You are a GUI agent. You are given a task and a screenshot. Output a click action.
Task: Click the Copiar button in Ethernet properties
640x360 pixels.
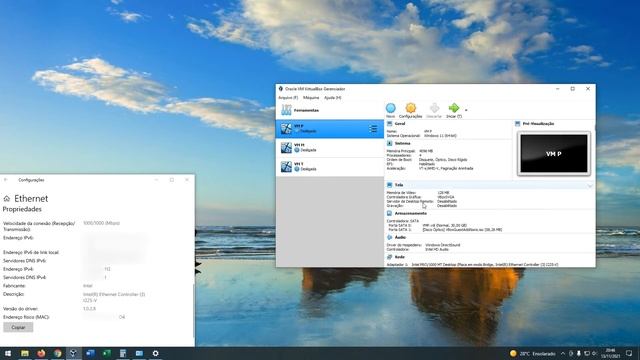[18, 327]
